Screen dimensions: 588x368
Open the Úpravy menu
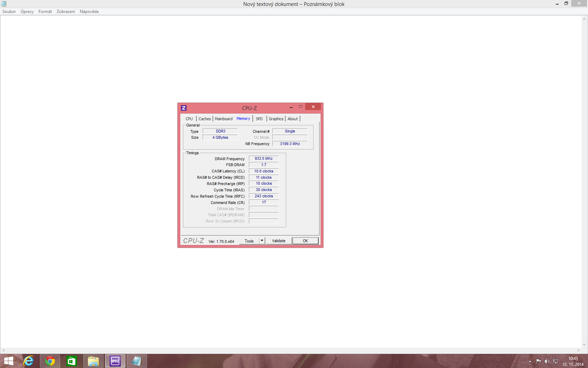point(27,12)
